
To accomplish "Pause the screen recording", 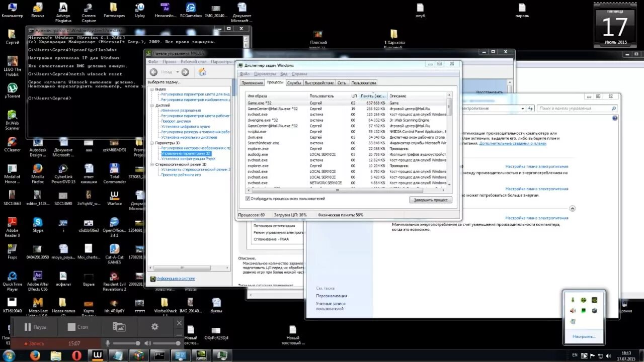I will tap(35, 327).
